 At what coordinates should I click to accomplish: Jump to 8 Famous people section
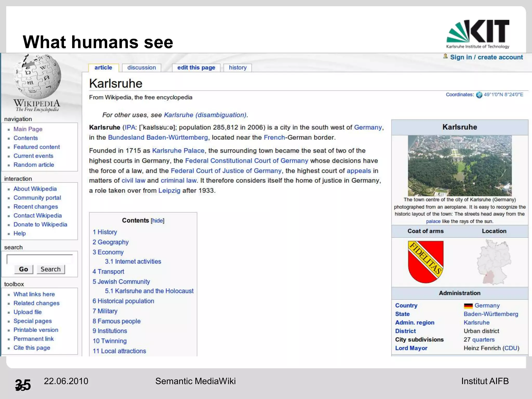[x=117, y=321]
